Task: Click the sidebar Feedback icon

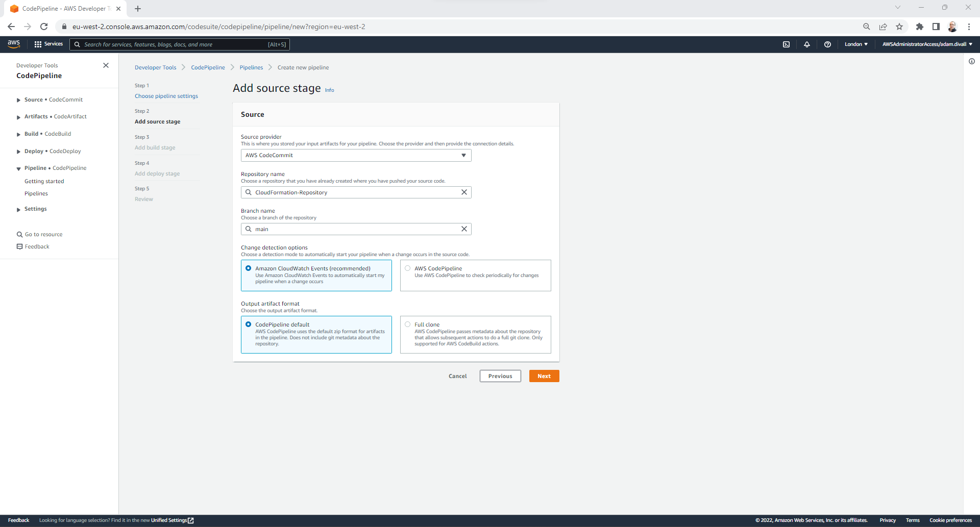Action: pos(19,247)
